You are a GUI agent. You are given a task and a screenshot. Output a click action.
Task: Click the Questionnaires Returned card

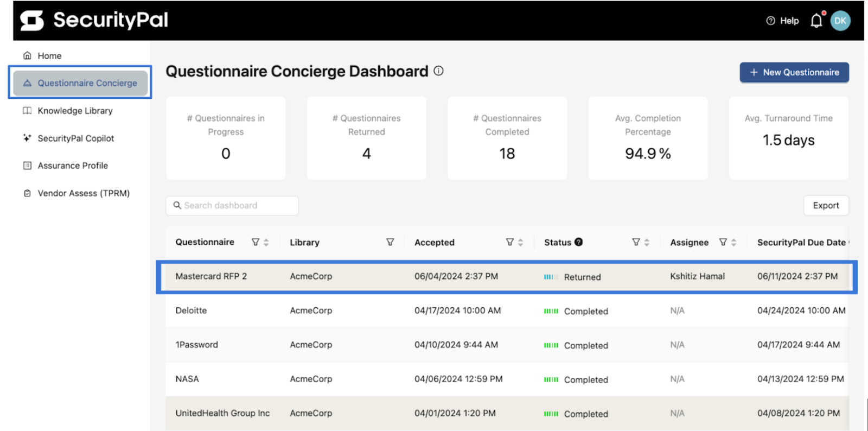pyautogui.click(x=366, y=138)
